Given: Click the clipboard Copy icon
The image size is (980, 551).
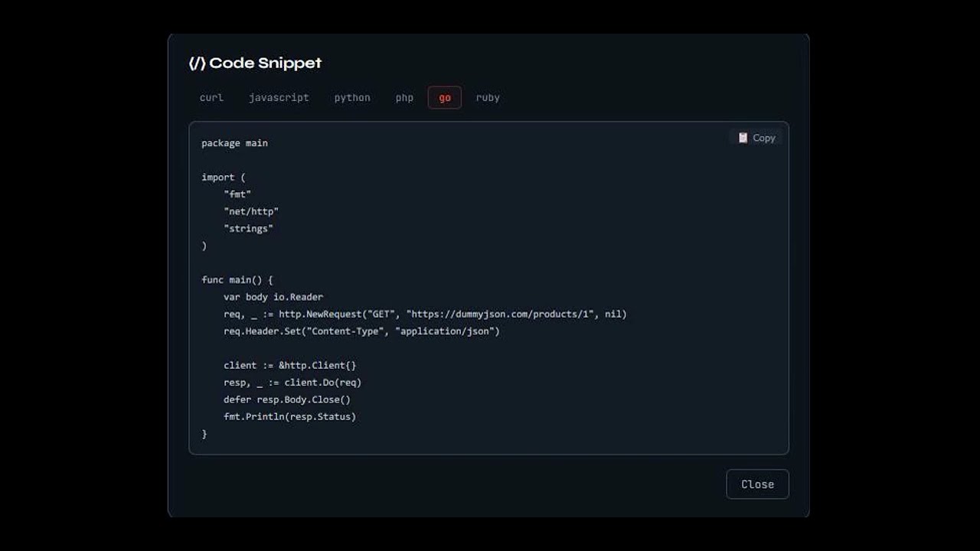Looking at the screenshot, I should click(743, 138).
